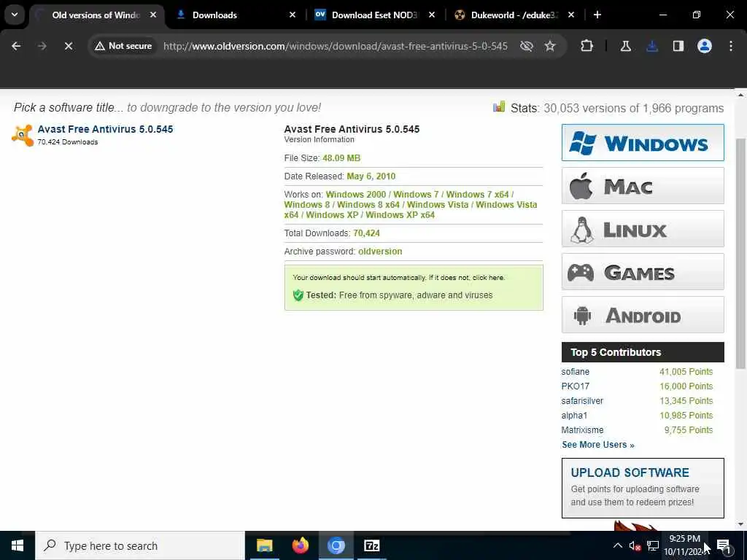Click See More Users link
Viewport: 747px width, 560px height.
(x=598, y=445)
